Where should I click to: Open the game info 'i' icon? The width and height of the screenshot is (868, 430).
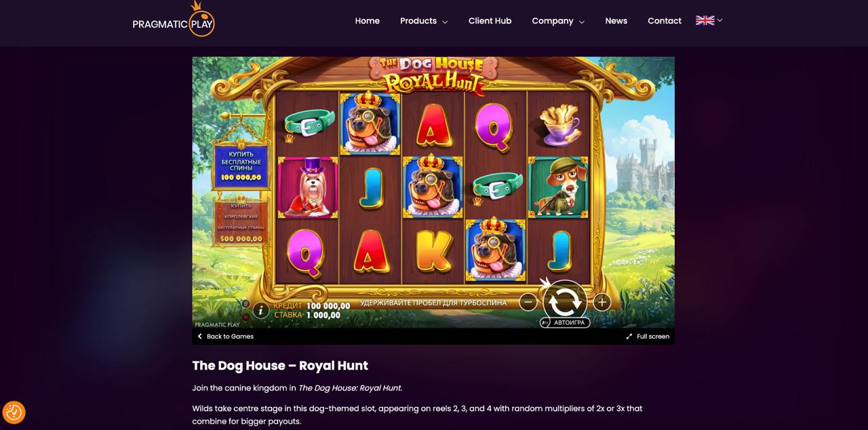coord(260,311)
